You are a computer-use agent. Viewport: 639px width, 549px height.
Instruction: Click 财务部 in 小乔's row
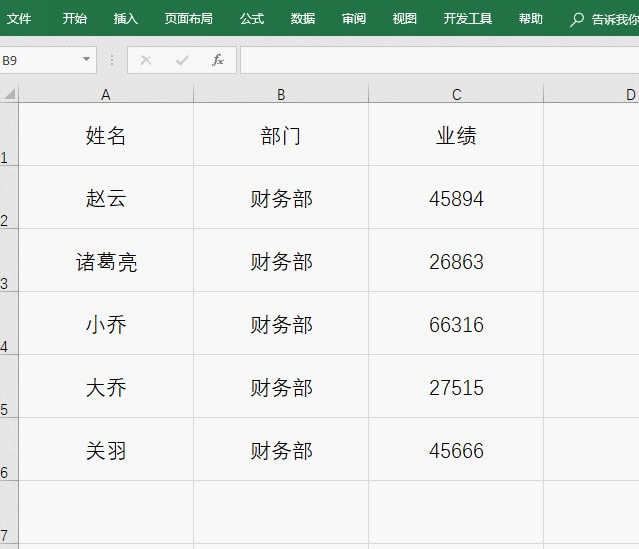click(x=281, y=323)
